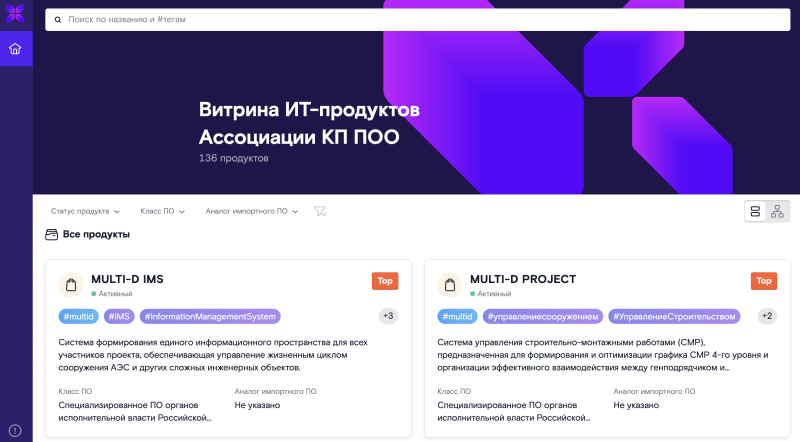Show +2 more tags on MULTI-D PROJECT
Screen dimensions: 800x442
[x=767, y=316]
